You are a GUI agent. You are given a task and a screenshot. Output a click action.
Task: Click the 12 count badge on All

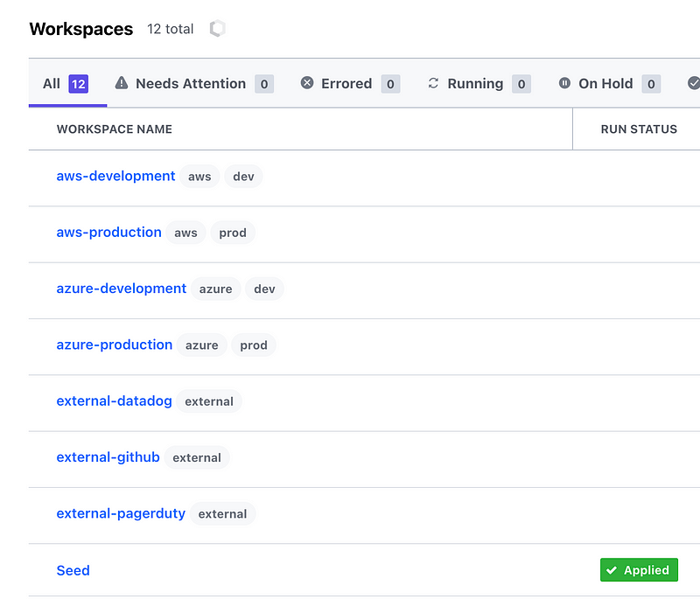[78, 84]
